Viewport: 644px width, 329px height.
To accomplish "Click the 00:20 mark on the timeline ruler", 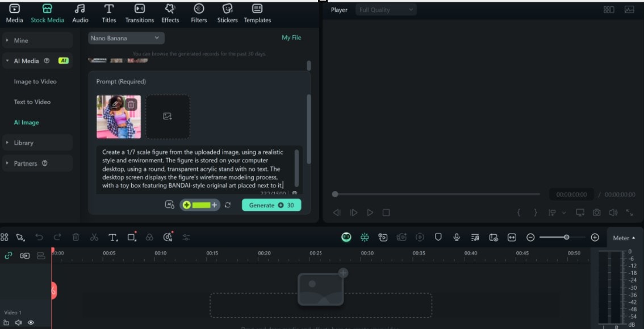I will [x=264, y=253].
